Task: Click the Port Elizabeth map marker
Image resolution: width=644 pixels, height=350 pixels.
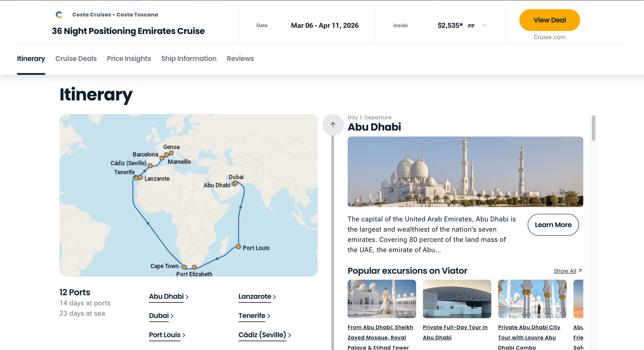Action: coord(194,267)
